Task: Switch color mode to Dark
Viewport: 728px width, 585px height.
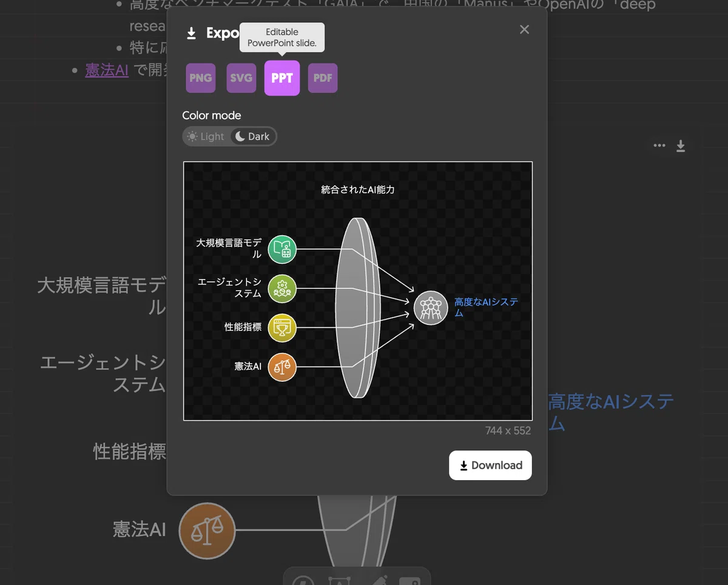Action: 253,136
